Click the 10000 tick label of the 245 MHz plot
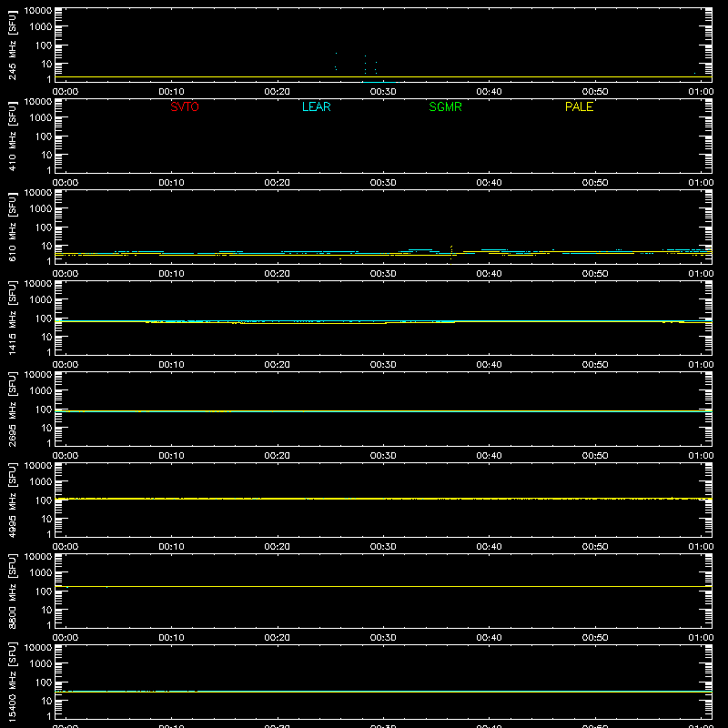This screenshot has width=728, height=728. pos(38,11)
